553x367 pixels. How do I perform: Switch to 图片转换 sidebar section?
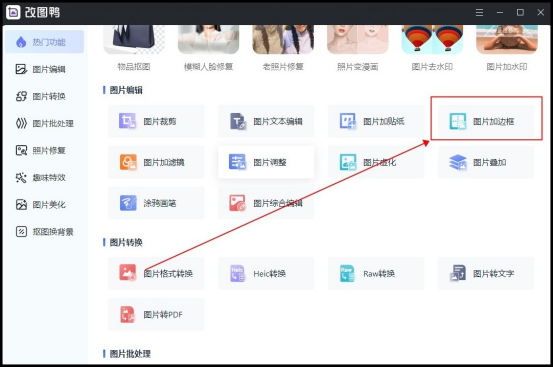[44, 96]
